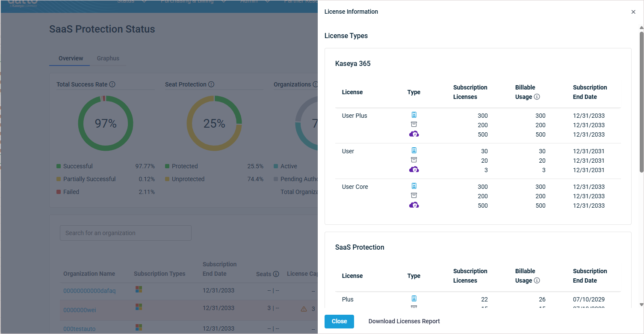Switch to the Overview tab
The image size is (644, 334).
(x=71, y=58)
